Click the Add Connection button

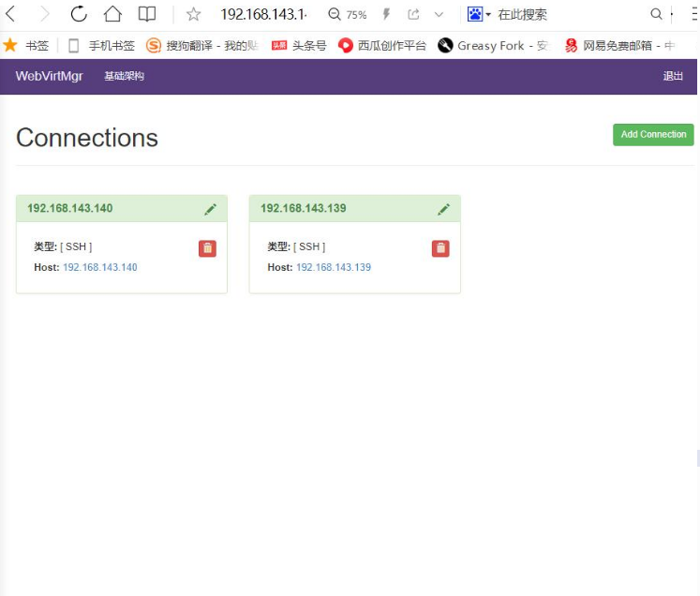653,134
